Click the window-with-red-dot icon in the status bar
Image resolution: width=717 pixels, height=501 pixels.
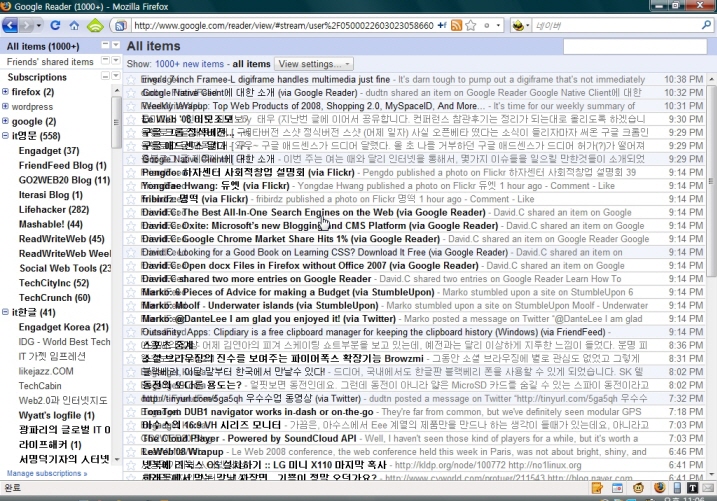tap(617, 488)
